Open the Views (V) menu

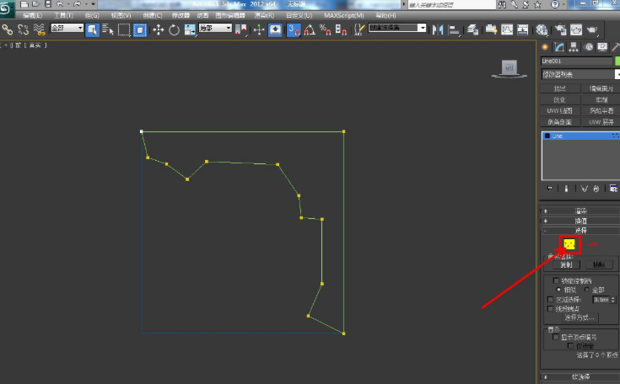pos(121,15)
